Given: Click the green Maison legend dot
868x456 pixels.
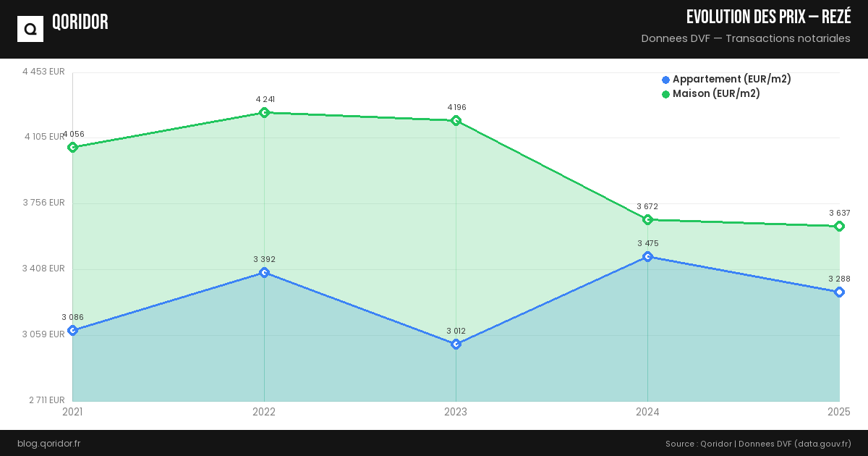Looking at the screenshot, I should click(666, 94).
